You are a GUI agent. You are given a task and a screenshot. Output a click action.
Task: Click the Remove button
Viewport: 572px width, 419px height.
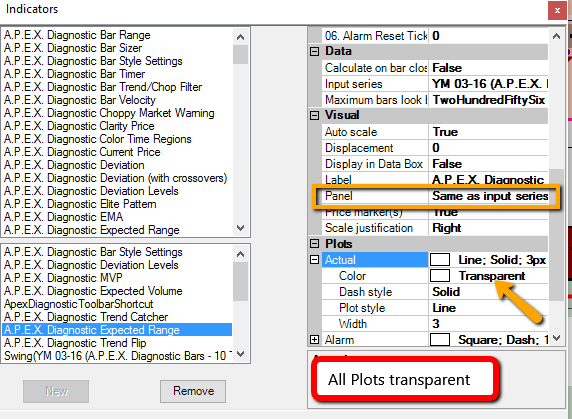pos(193,391)
